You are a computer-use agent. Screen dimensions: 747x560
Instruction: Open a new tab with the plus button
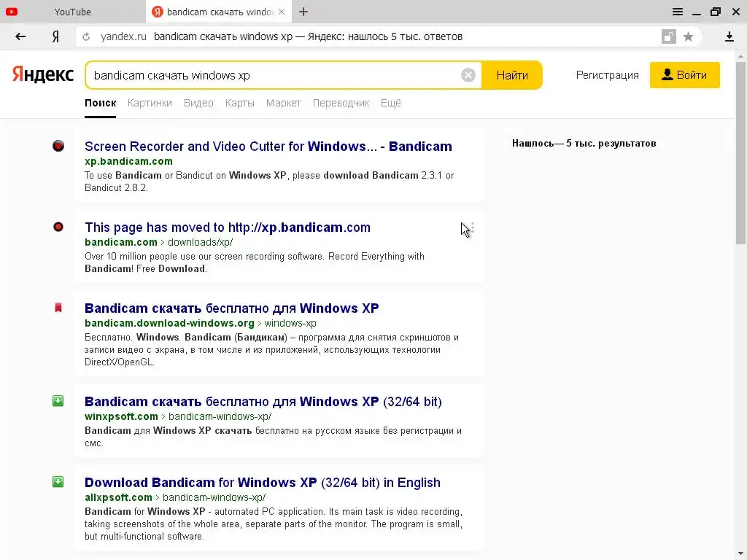303,12
